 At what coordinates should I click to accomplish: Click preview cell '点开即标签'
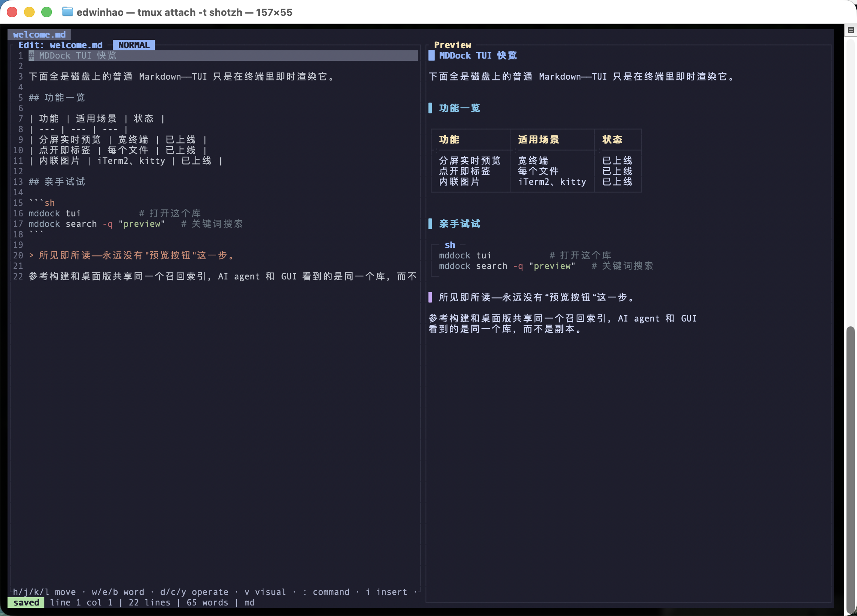click(465, 171)
